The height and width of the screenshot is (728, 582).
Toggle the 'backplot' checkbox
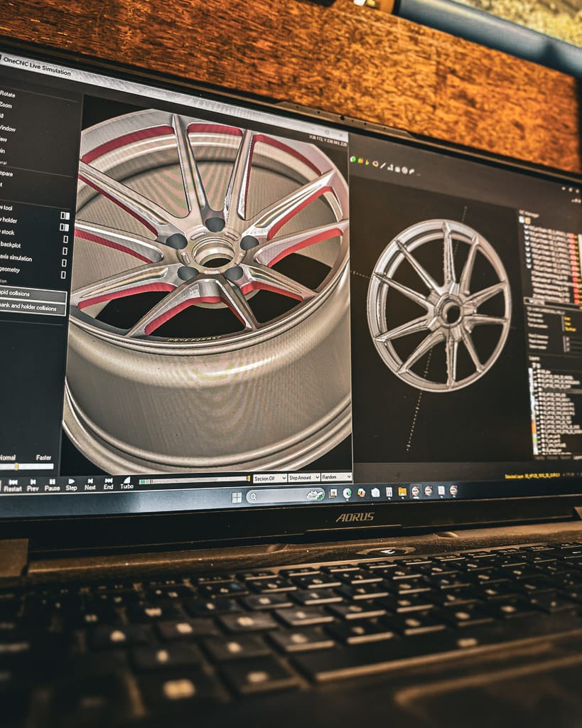point(65,251)
